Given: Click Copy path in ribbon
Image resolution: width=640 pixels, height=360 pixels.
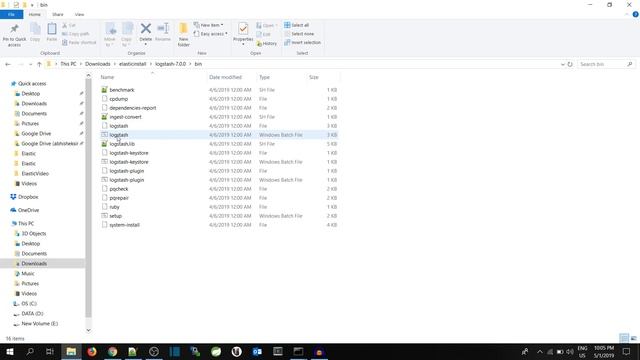Looking at the screenshot, I should (x=76, y=34).
